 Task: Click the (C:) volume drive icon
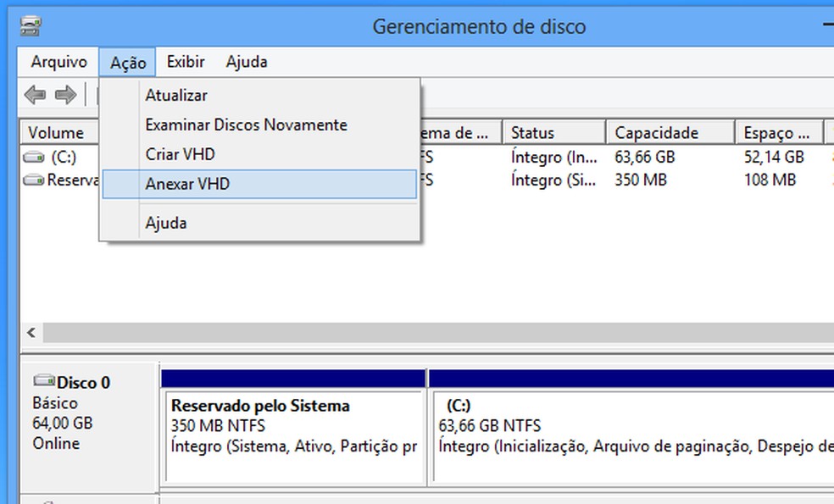[x=31, y=156]
